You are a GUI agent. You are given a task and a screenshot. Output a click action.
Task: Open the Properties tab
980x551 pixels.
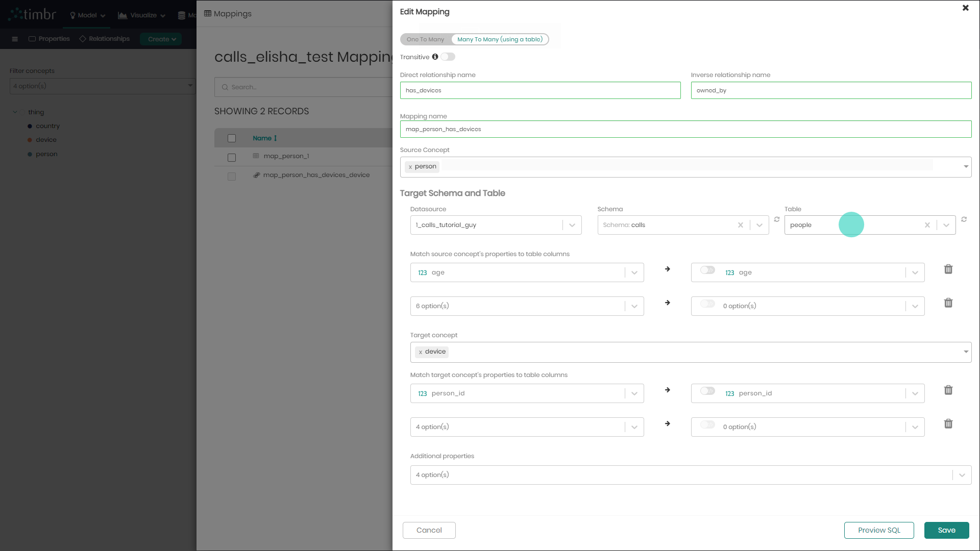point(49,39)
